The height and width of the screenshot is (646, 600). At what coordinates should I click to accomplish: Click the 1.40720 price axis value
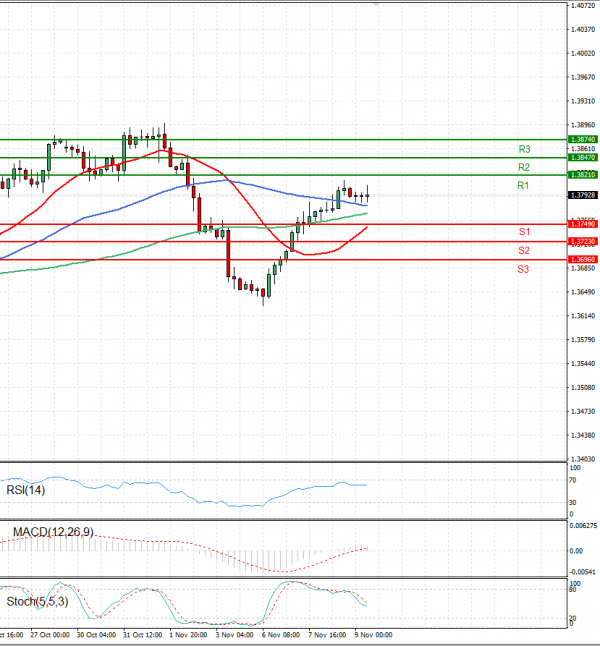pos(583,6)
